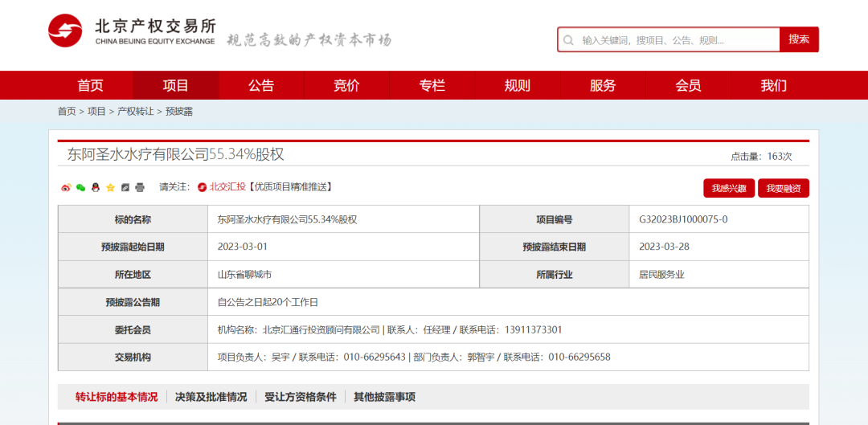This screenshot has width=868, height=425.
Task: Click the 规范高效的产权资本市场 slogan
Action: pyautogui.click(x=309, y=40)
